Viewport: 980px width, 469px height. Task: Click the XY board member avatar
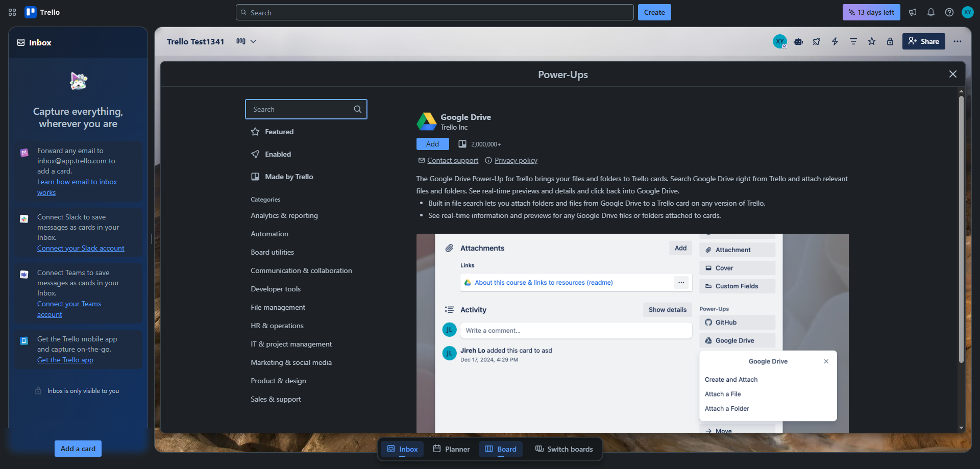pos(780,41)
